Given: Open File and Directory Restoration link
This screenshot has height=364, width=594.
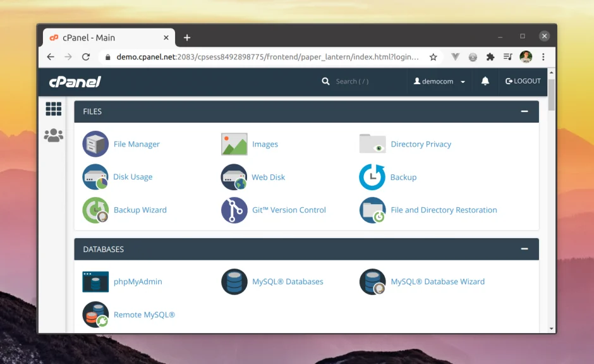Looking at the screenshot, I should 444,210.
